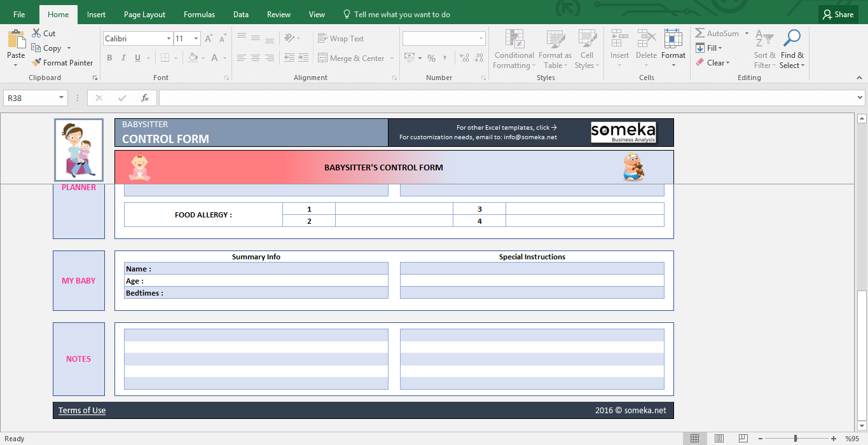The width and height of the screenshot is (868, 445).
Task: Select the Name field cell in My Baby
Action: click(256, 269)
